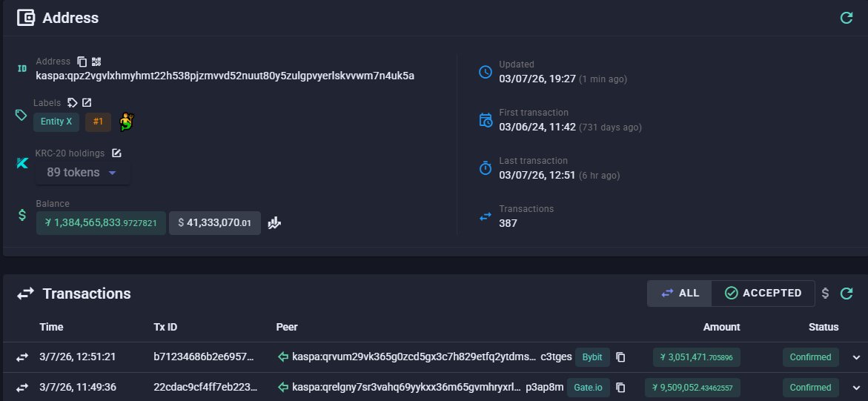The image size is (868, 401).
Task: Copy the Gate.io peer address
Action: [x=620, y=387]
